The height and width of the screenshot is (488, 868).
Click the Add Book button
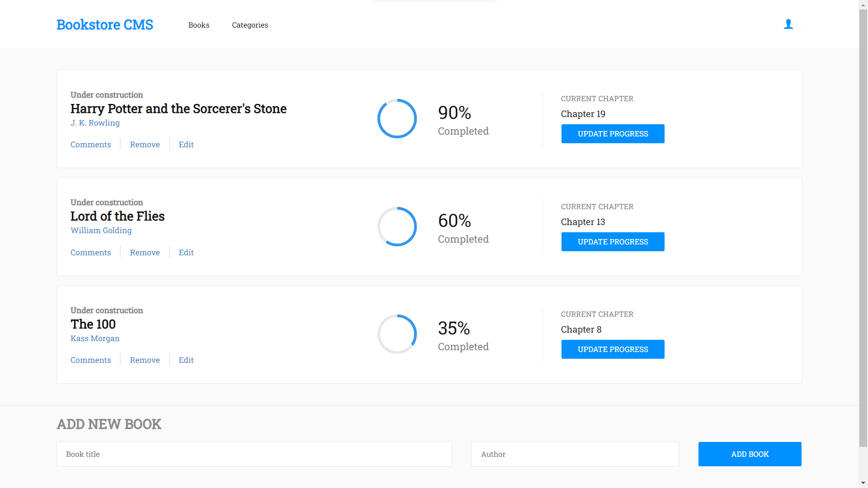749,454
